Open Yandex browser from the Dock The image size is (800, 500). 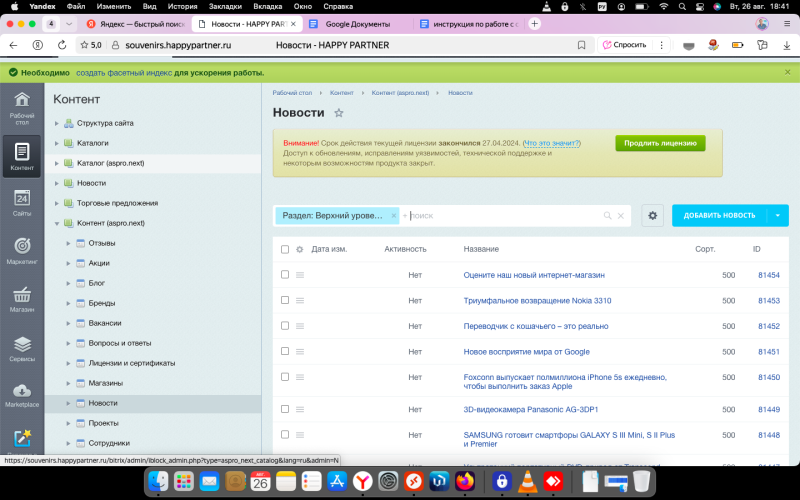pyautogui.click(x=362, y=481)
